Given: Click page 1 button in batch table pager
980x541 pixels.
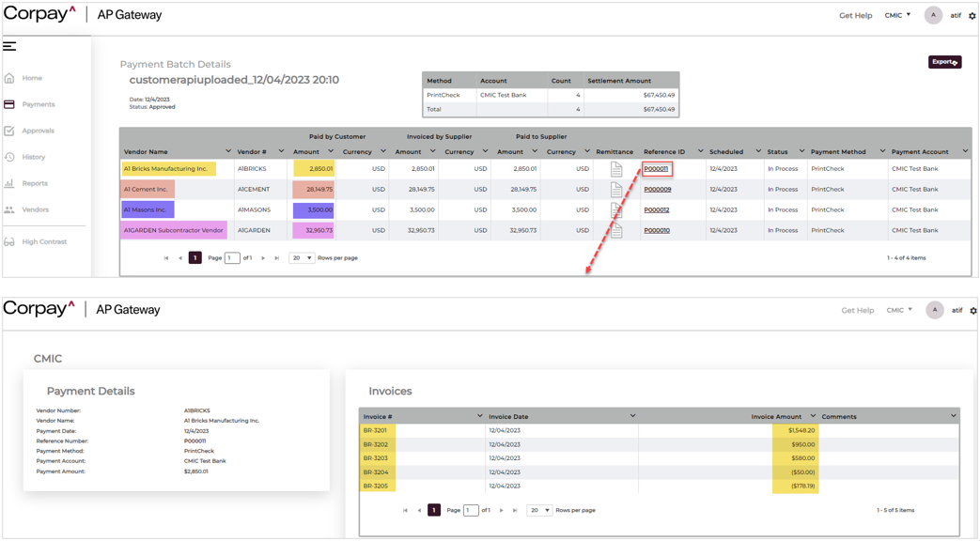Looking at the screenshot, I should pos(195,258).
